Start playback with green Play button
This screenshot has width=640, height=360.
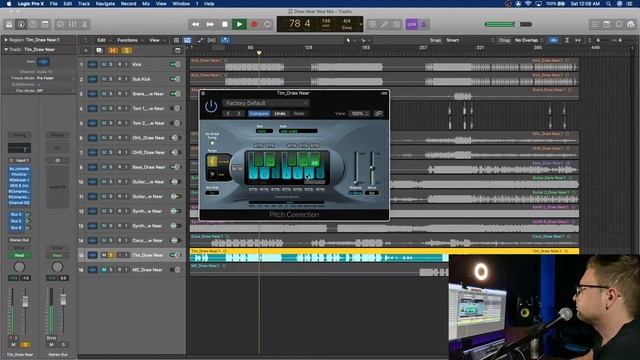[x=239, y=24]
